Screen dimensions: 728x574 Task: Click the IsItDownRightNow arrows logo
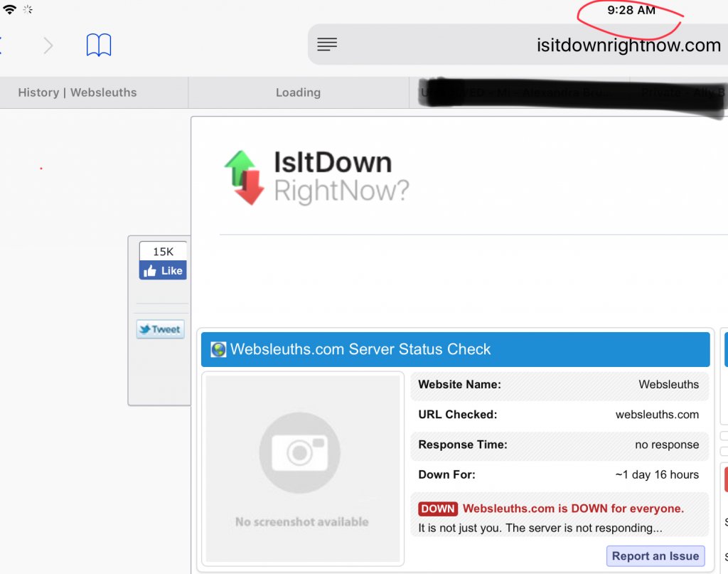(x=244, y=178)
